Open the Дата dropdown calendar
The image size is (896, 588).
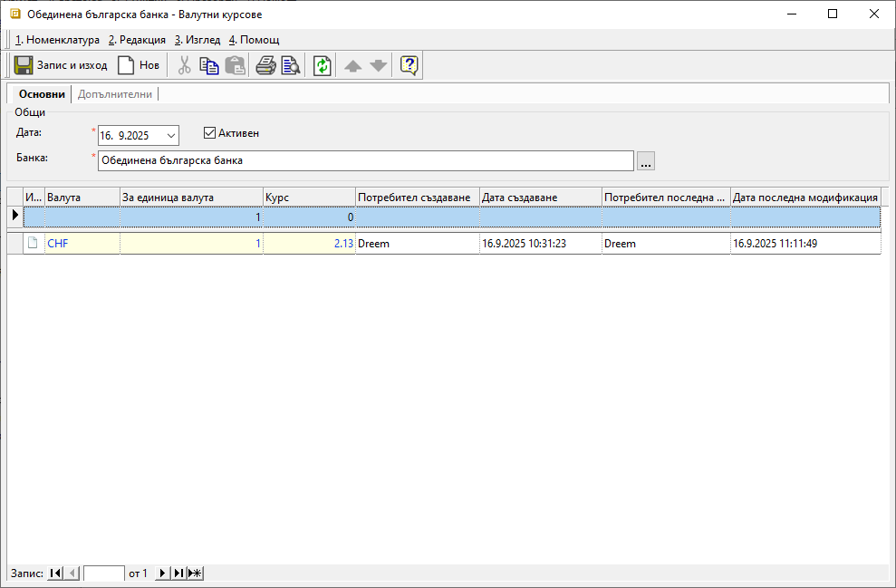(171, 135)
